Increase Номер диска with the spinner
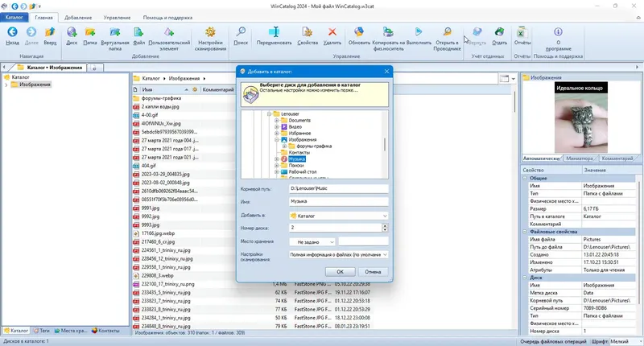 385,225
